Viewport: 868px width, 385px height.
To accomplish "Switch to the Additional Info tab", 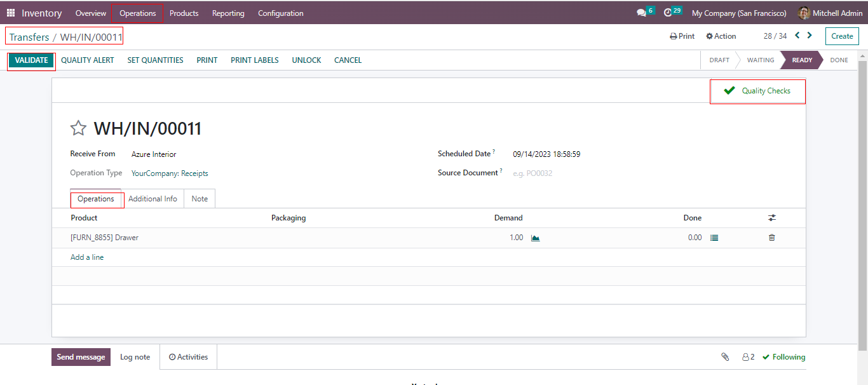I will (153, 199).
